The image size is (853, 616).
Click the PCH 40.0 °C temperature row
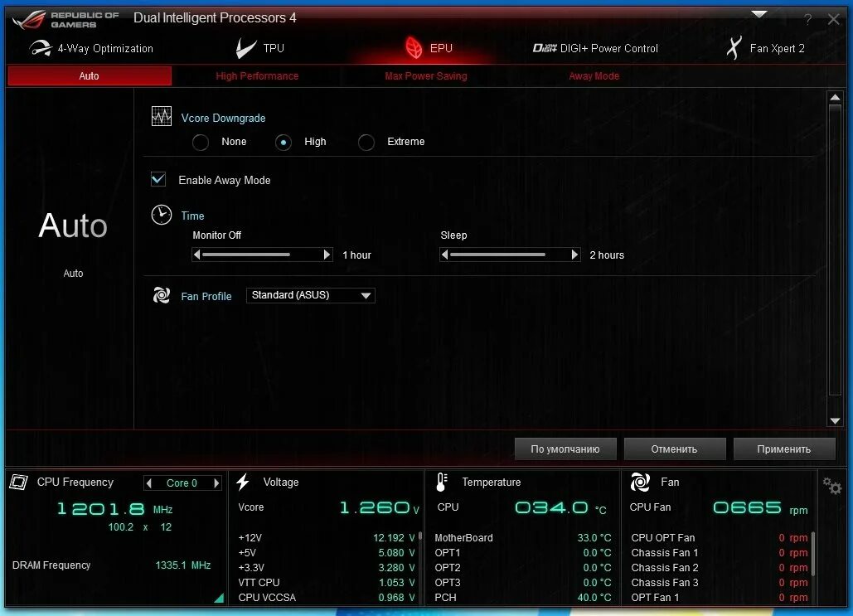[523, 598]
